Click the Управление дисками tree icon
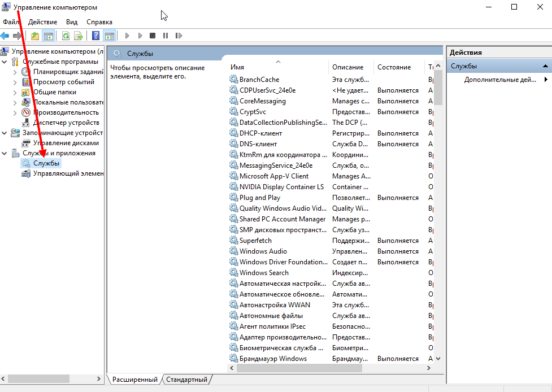Image resolution: width=552 pixels, height=392 pixels. click(x=25, y=143)
